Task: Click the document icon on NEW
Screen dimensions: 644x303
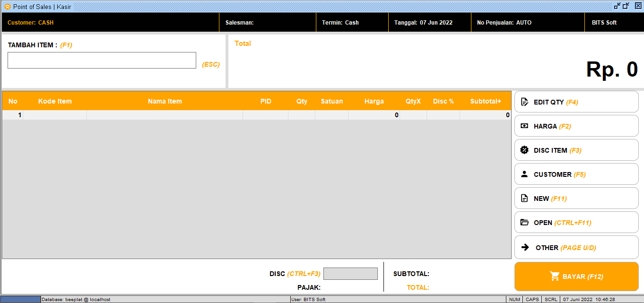Action: pos(524,199)
